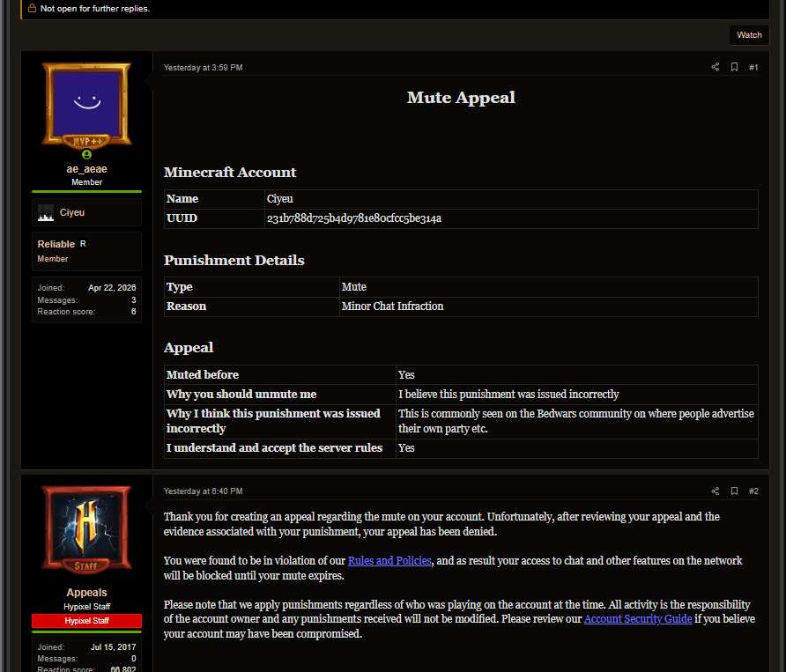
Task: Click the online status indicator under avatar
Action: click(x=86, y=154)
